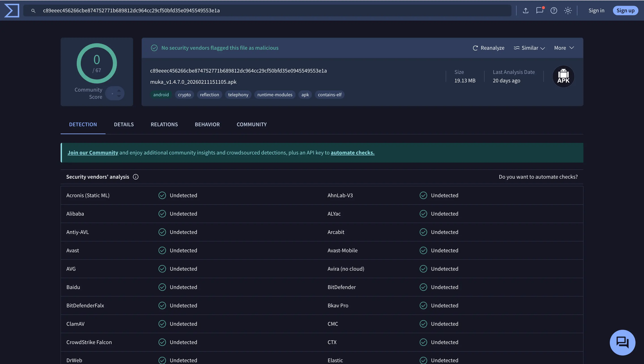This screenshot has width=644, height=364.
Task: Click the APK file type icon
Action: [563, 76]
